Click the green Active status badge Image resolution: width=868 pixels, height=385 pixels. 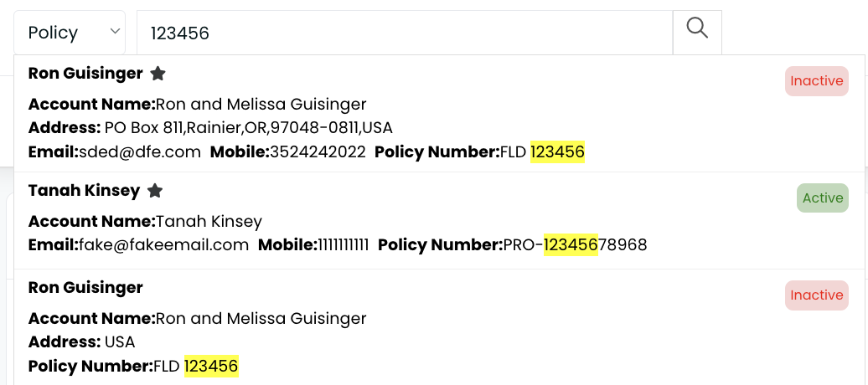823,198
